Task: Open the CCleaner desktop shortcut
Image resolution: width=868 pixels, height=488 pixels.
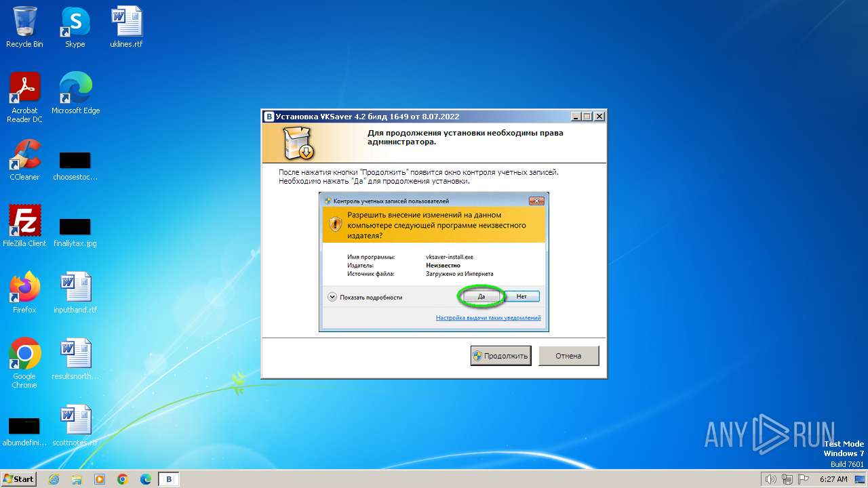Action: pos(24,160)
